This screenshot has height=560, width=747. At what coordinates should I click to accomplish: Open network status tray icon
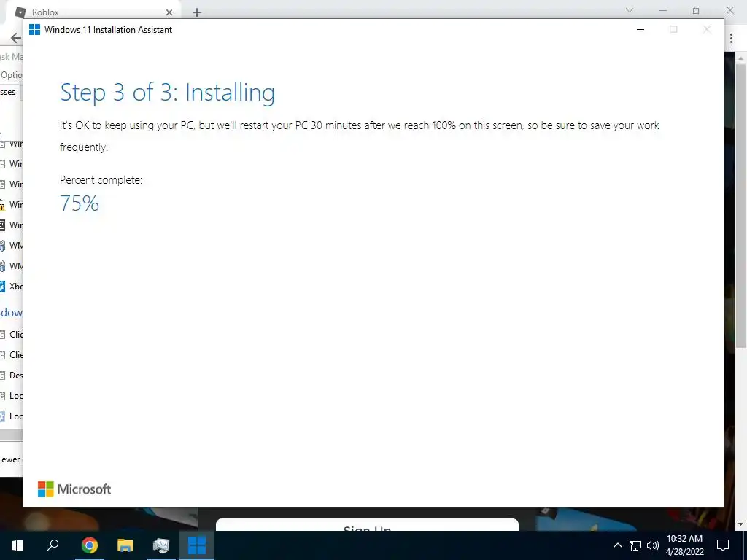(x=635, y=545)
